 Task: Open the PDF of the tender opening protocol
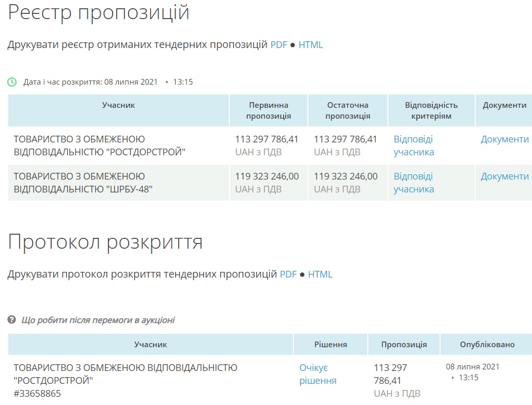[x=288, y=274]
